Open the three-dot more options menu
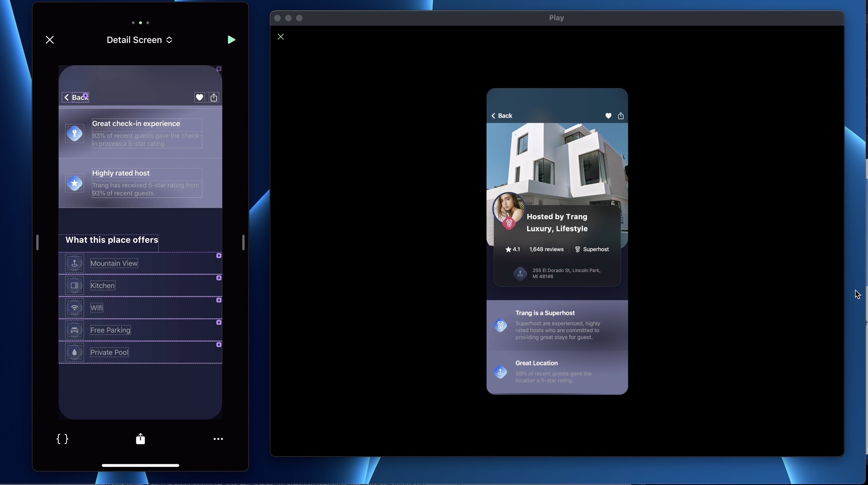The width and height of the screenshot is (868, 485). coord(218,439)
